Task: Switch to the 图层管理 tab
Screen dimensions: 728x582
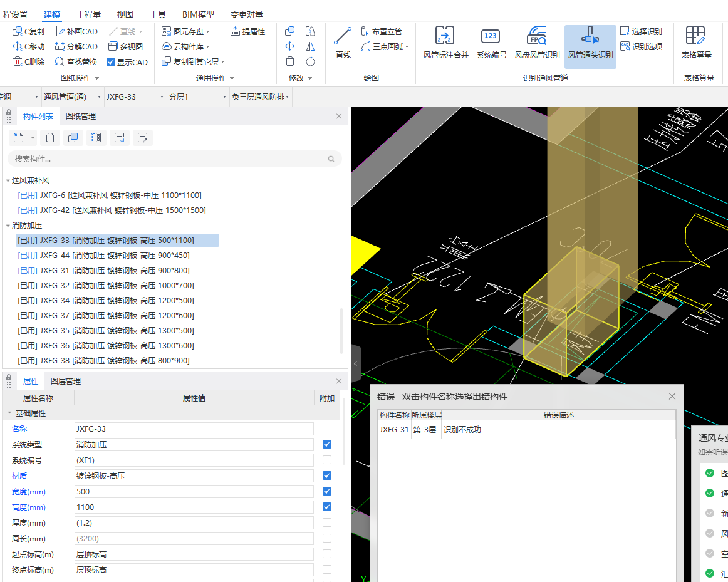Action: click(x=65, y=381)
